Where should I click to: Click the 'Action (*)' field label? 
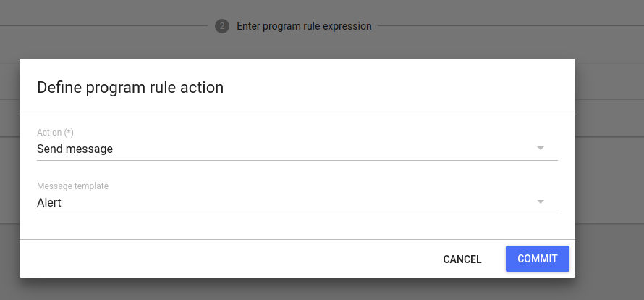click(x=56, y=133)
